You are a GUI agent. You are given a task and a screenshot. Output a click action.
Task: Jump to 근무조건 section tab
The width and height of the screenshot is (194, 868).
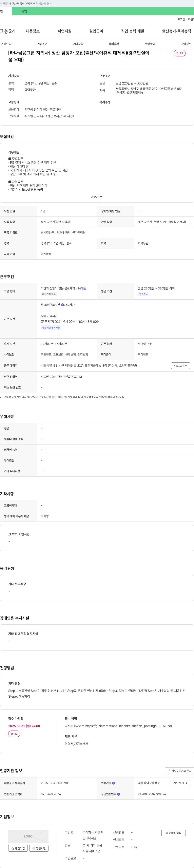[x=42, y=44]
